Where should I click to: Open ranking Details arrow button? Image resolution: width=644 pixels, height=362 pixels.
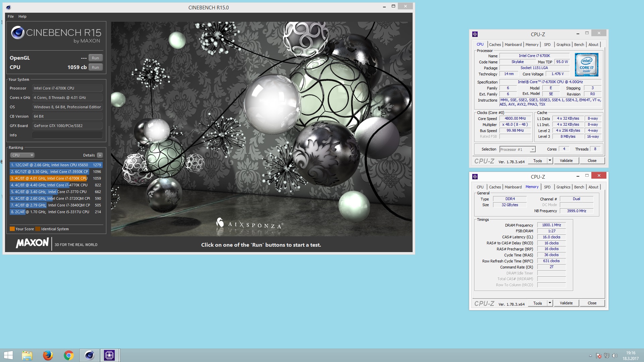pyautogui.click(x=100, y=155)
